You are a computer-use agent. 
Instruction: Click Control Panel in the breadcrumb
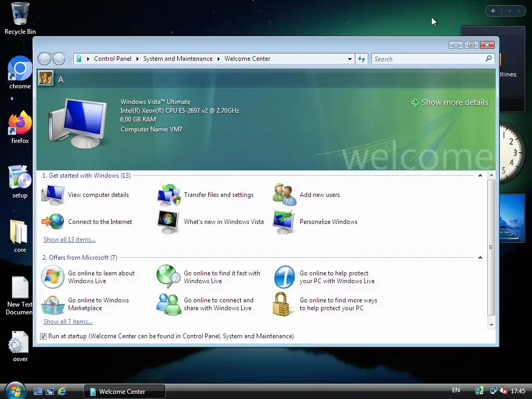(113, 59)
